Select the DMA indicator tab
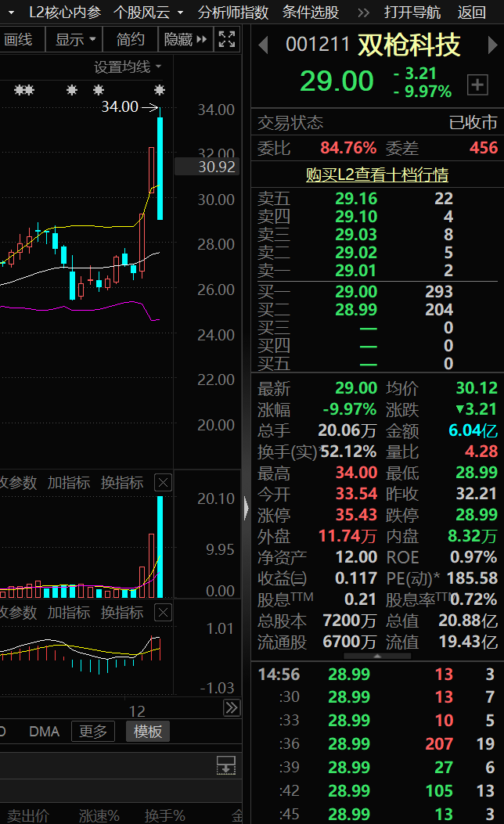 44,732
